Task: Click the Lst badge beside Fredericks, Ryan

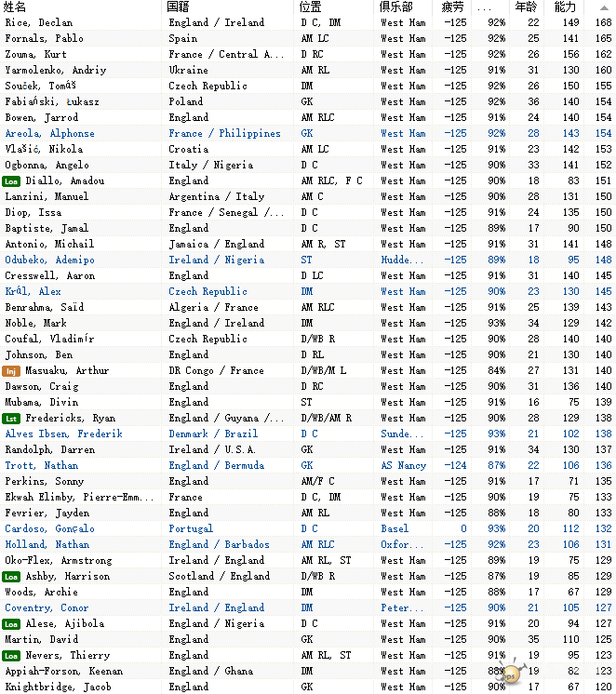Action: click(x=11, y=419)
